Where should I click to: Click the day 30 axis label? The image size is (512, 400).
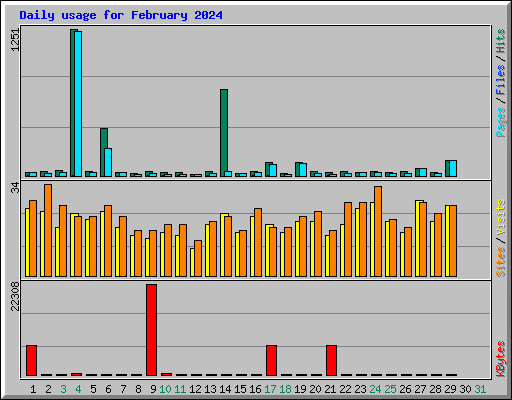tap(465, 389)
